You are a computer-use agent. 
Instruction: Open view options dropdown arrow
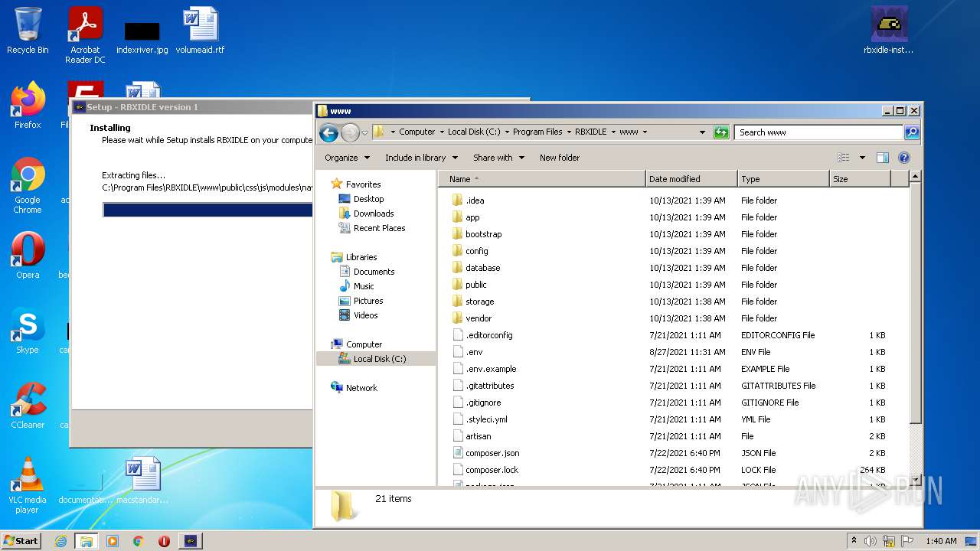(861, 158)
